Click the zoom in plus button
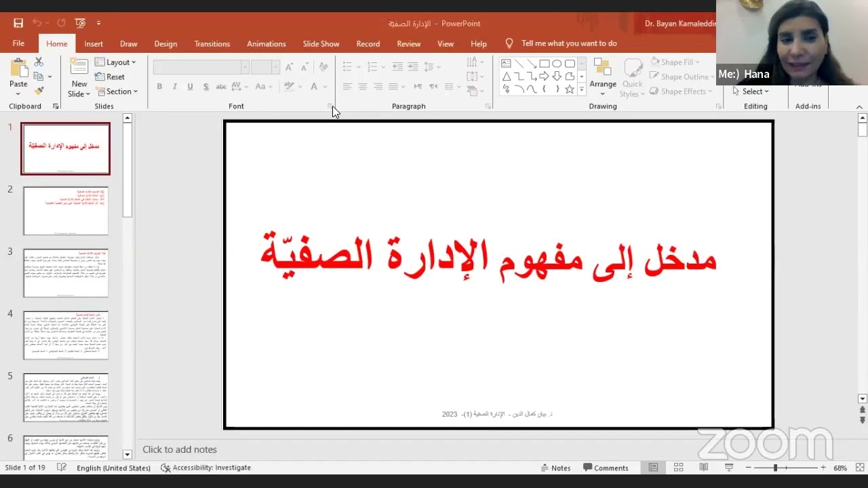Image resolution: width=868 pixels, height=488 pixels. (x=823, y=468)
